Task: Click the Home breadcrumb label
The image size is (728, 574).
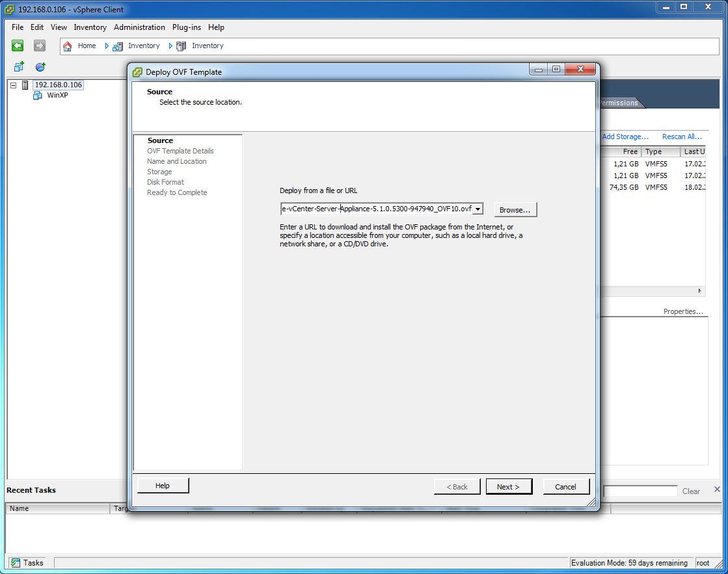Action: point(87,46)
